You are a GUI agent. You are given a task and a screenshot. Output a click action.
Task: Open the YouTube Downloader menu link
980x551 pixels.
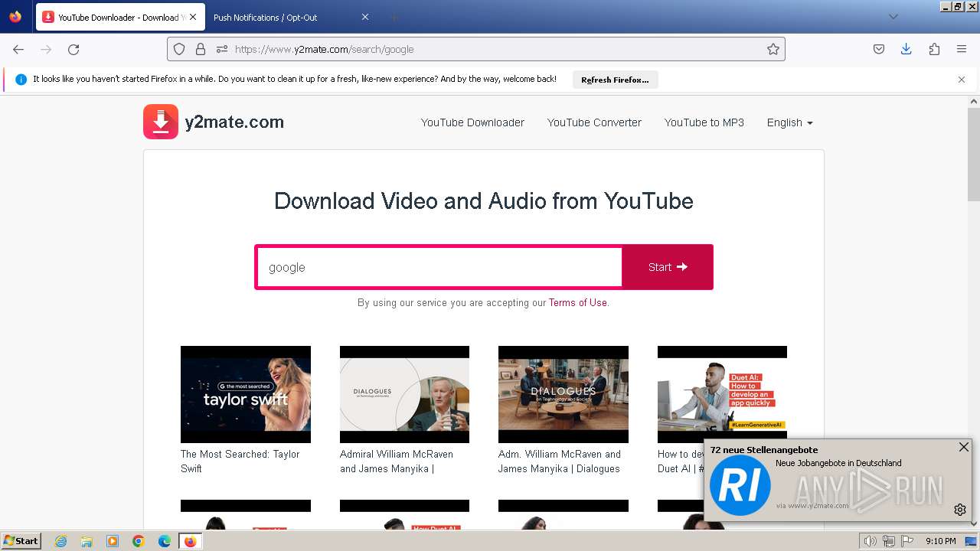point(472,122)
